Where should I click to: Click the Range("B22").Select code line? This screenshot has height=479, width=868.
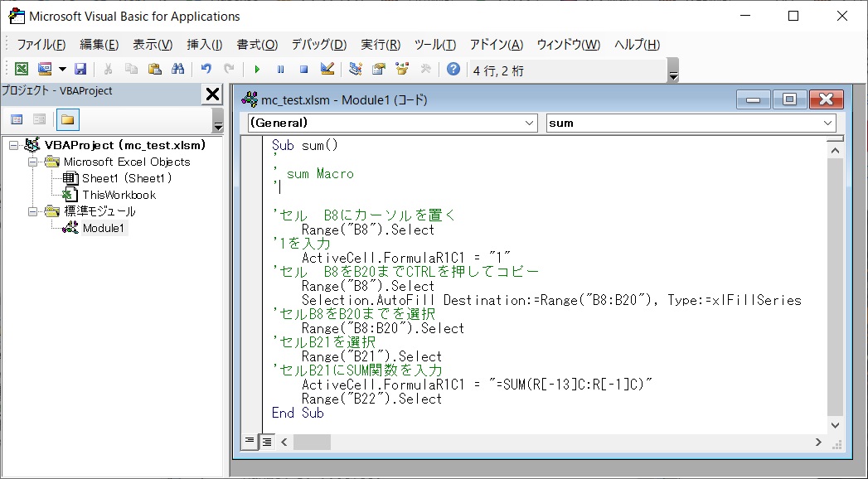[371, 399]
